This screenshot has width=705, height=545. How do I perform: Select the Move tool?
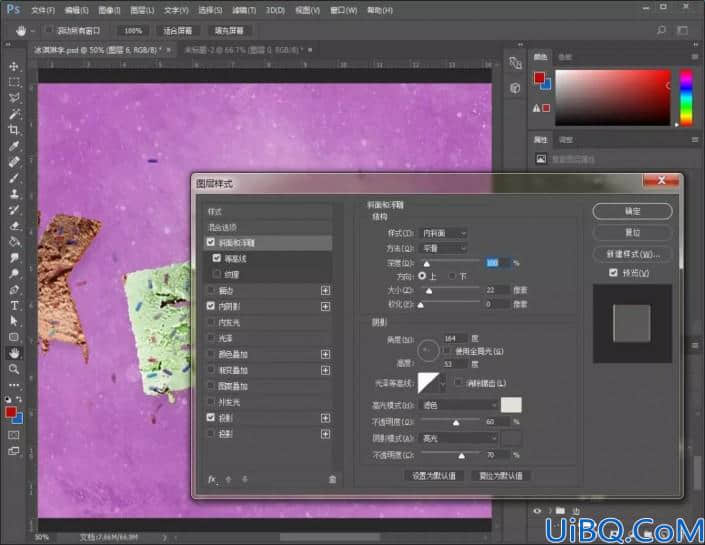click(14, 66)
